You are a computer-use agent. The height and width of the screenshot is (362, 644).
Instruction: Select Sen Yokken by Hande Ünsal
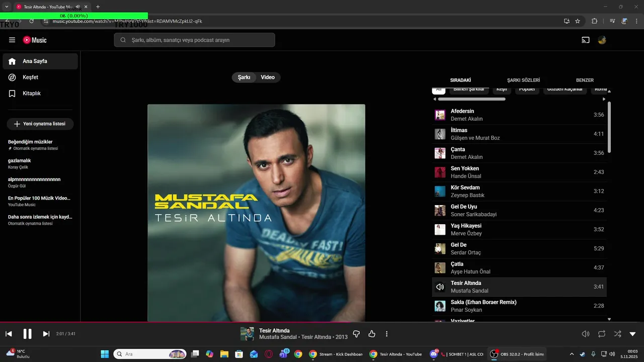tap(519, 172)
